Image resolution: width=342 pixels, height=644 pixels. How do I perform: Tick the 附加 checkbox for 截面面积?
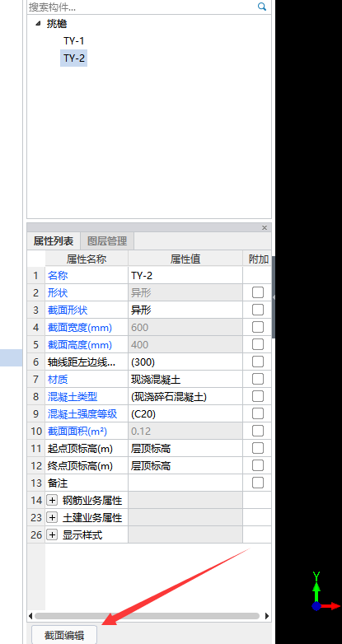(258, 431)
